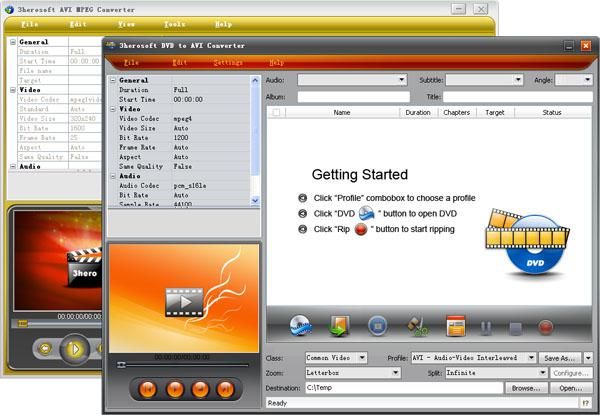Open Tools menu in AVI MPEG Converter
This screenshot has width=600, height=415.
point(174,24)
